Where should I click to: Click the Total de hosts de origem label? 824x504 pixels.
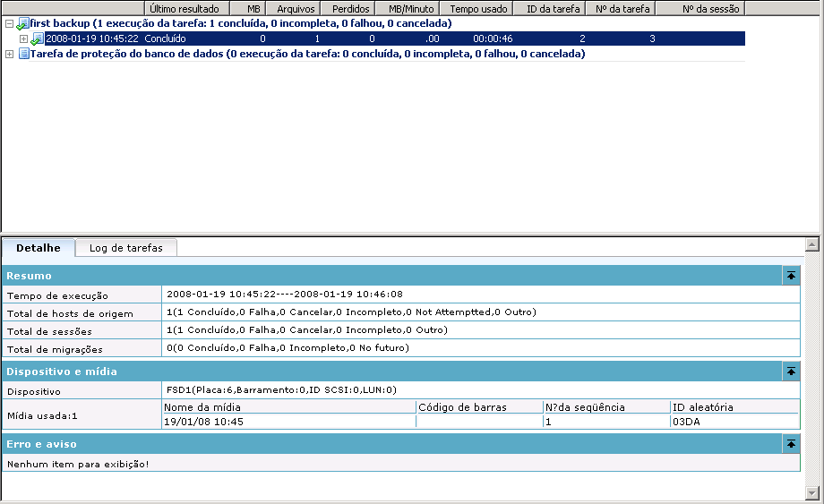(x=70, y=313)
